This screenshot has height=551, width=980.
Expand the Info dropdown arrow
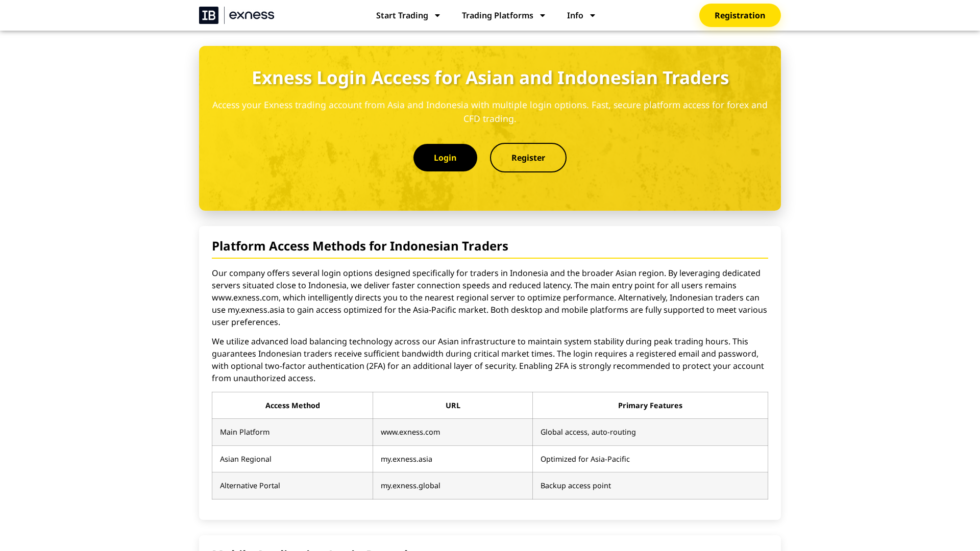pos(593,16)
